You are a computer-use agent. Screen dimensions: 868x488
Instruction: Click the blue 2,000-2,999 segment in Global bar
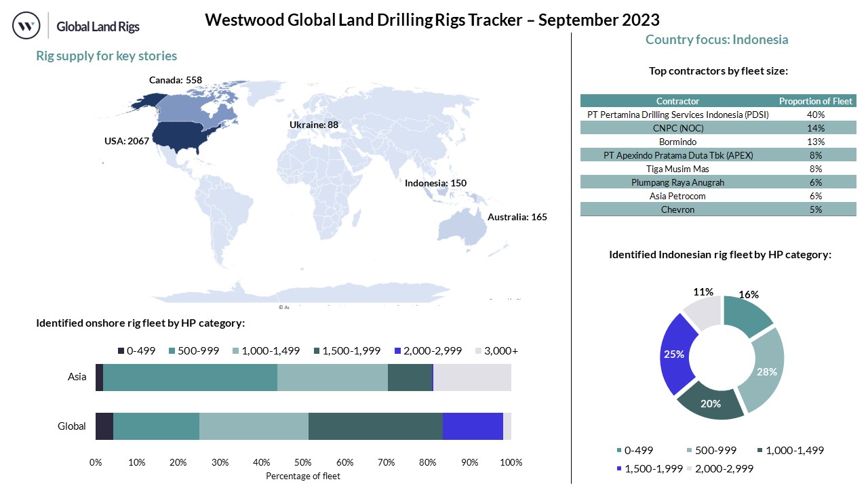pyautogui.click(x=473, y=426)
